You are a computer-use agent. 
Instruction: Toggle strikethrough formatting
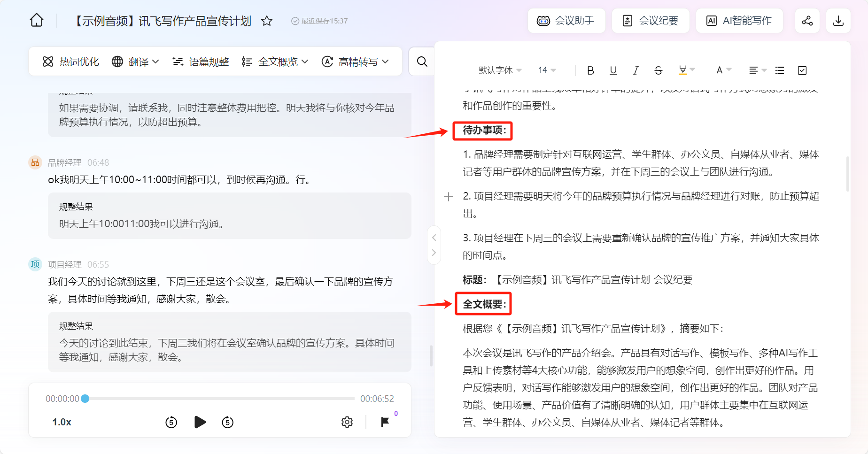(x=658, y=70)
